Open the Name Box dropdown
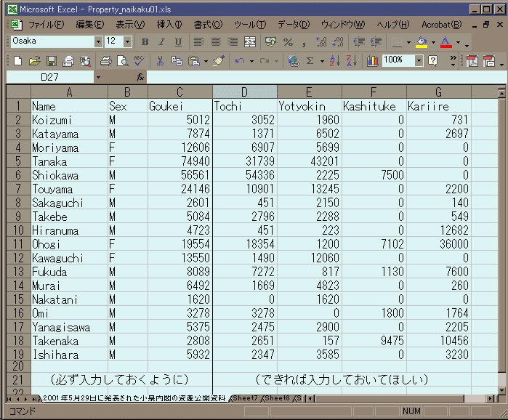The image size is (508, 420). (x=98, y=78)
